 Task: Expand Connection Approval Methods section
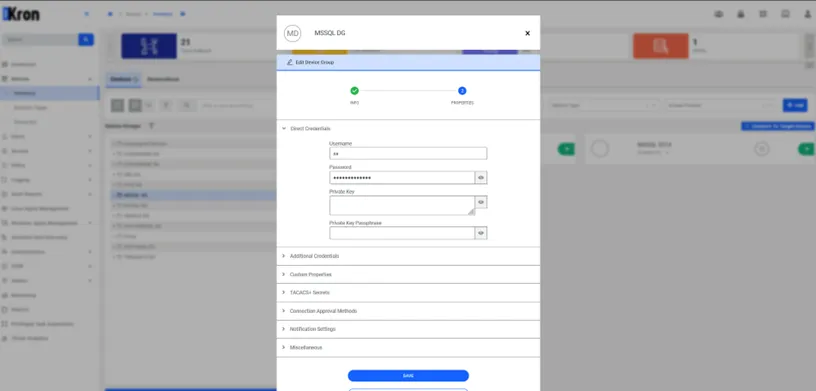pyautogui.click(x=408, y=311)
